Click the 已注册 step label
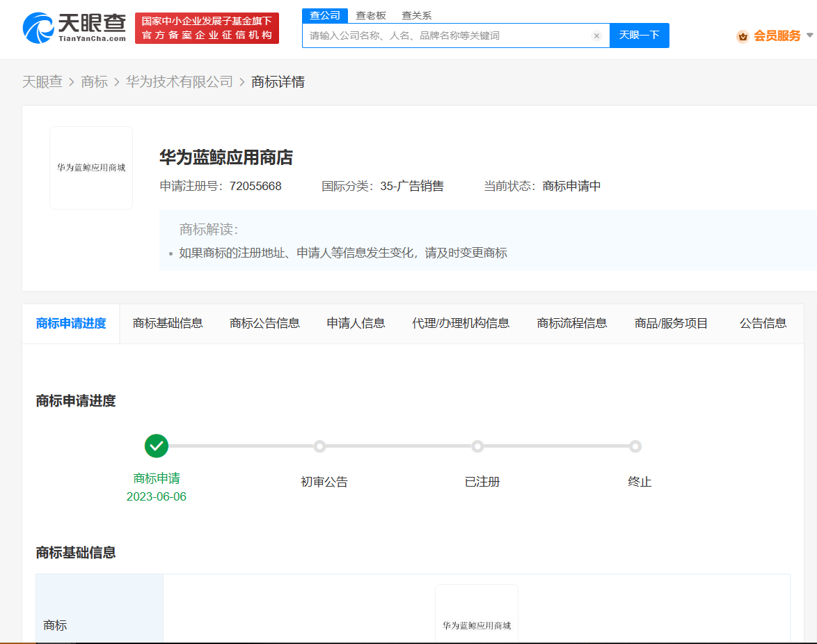Image resolution: width=817 pixels, height=644 pixels. tap(482, 482)
